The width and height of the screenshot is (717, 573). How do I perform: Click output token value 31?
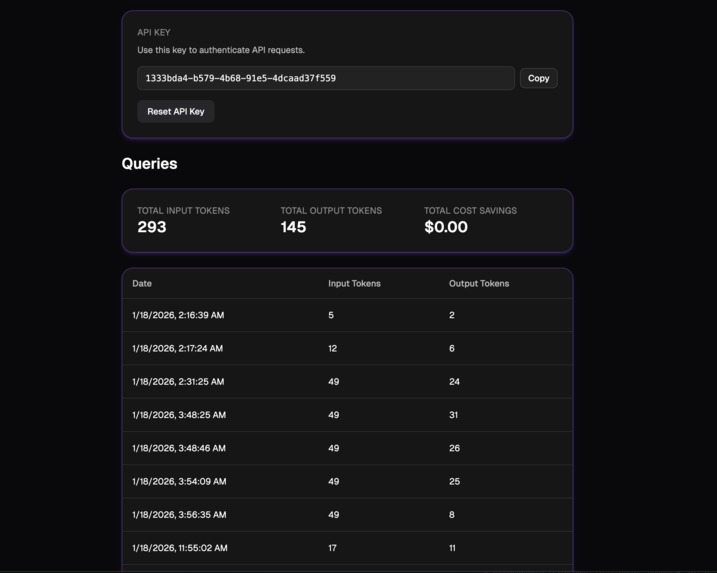[x=453, y=415]
